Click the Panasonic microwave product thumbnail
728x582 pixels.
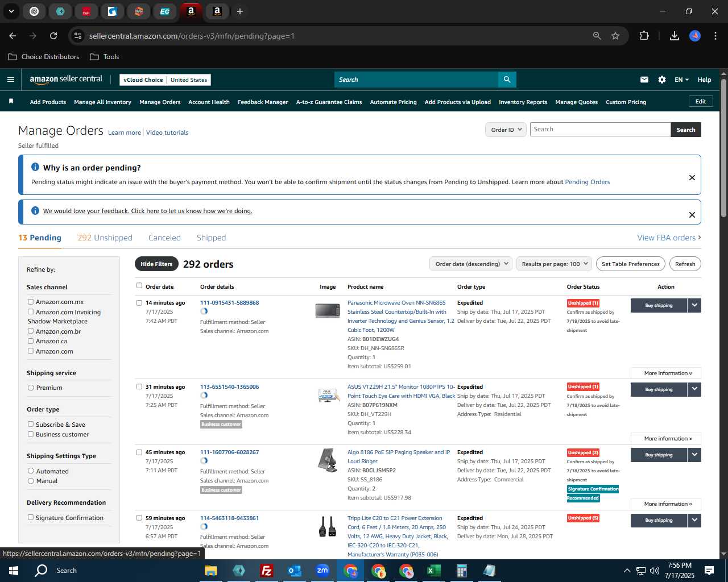pyautogui.click(x=328, y=310)
